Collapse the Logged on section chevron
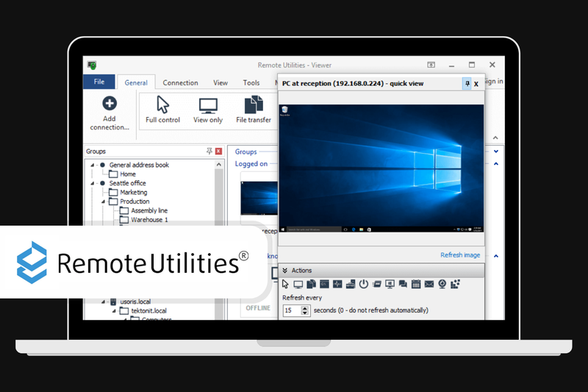The width and height of the screenshot is (588, 392). coord(496,164)
